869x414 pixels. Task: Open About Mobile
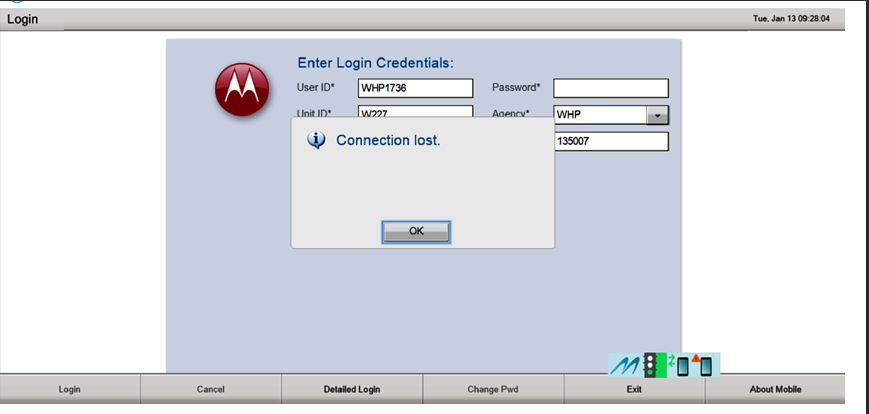[775, 389]
